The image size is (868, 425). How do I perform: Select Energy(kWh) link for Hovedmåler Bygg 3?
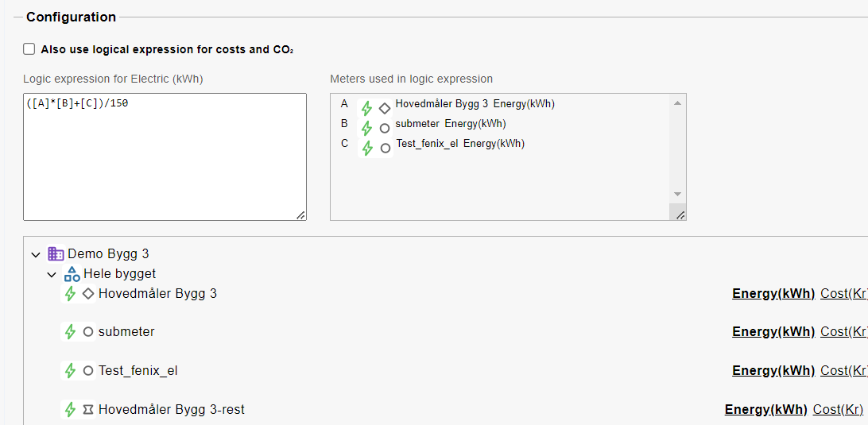pyautogui.click(x=773, y=294)
